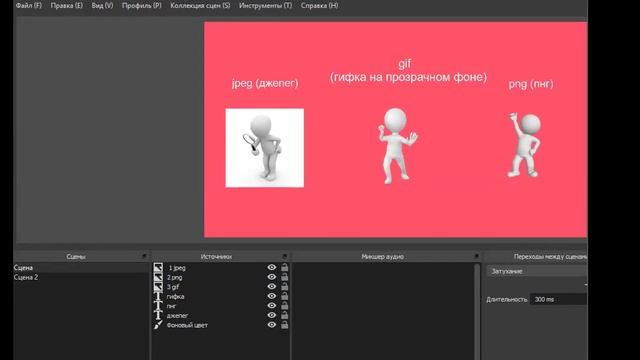The width and height of the screenshot is (640, 360).
Task: Select the 'гифка' source name
Action: [x=176, y=296]
